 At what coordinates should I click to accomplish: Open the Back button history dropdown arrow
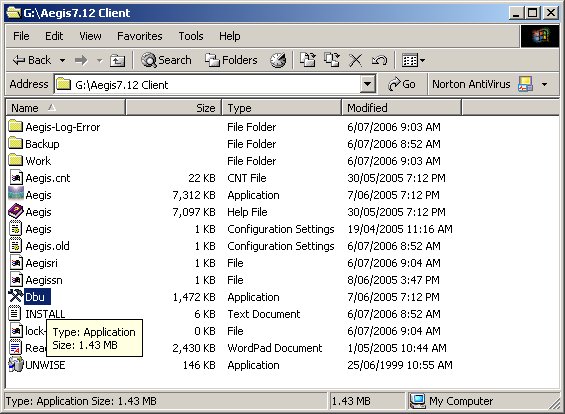62,60
